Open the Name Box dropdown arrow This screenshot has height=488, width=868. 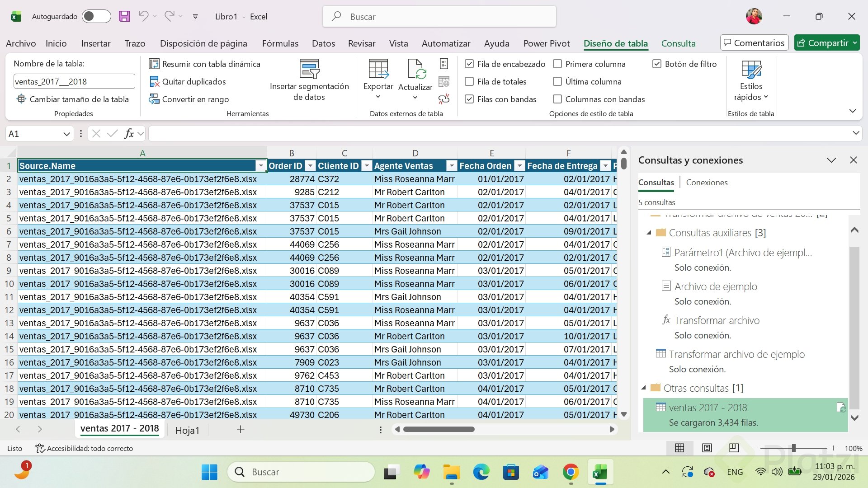coord(66,134)
